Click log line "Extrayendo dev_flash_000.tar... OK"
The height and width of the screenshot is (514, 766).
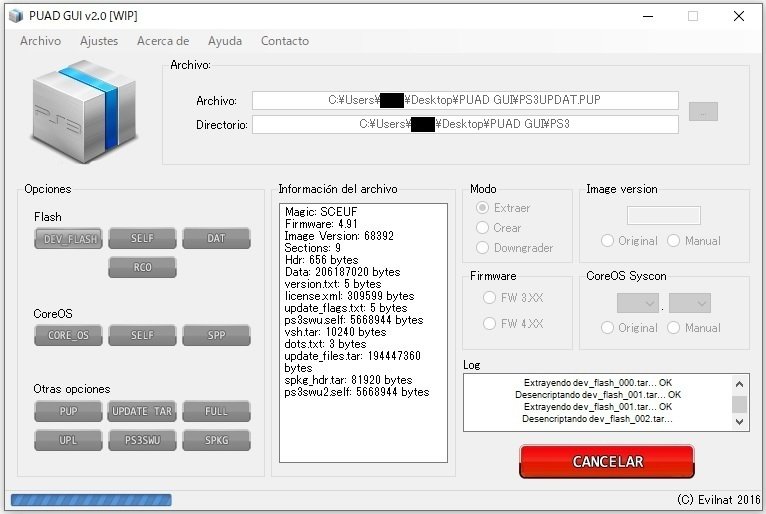pos(597,383)
